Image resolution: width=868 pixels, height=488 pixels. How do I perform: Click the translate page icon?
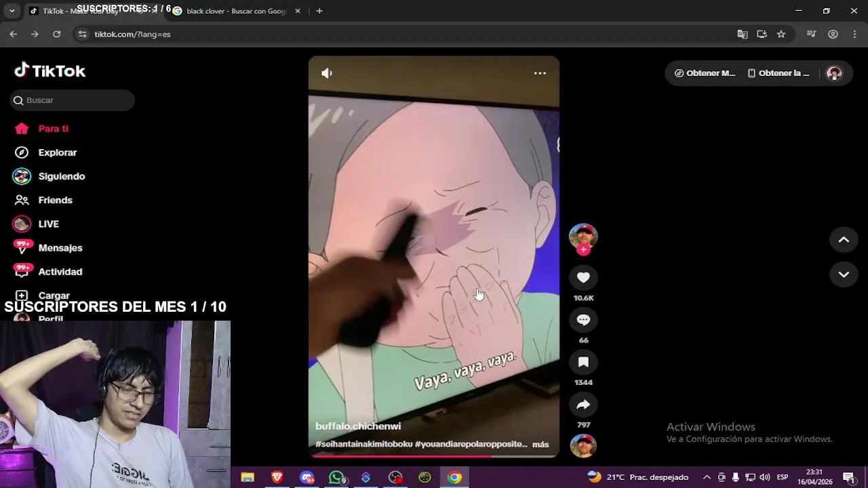[x=742, y=34]
